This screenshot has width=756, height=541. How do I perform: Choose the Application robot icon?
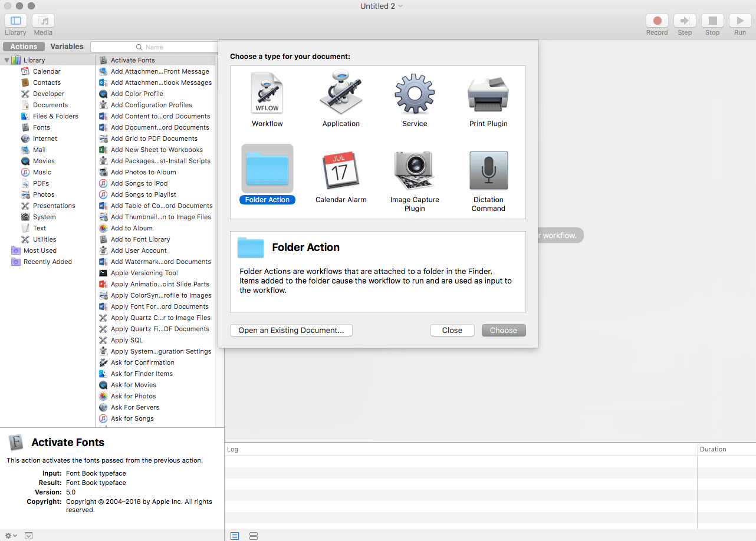click(341, 93)
